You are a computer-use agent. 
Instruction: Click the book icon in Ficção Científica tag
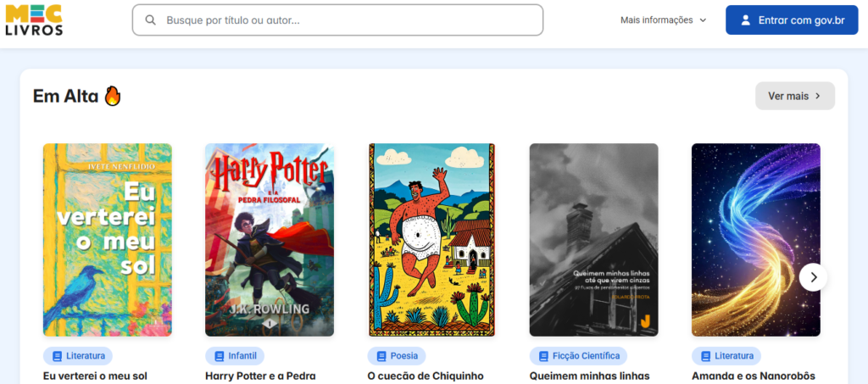543,356
